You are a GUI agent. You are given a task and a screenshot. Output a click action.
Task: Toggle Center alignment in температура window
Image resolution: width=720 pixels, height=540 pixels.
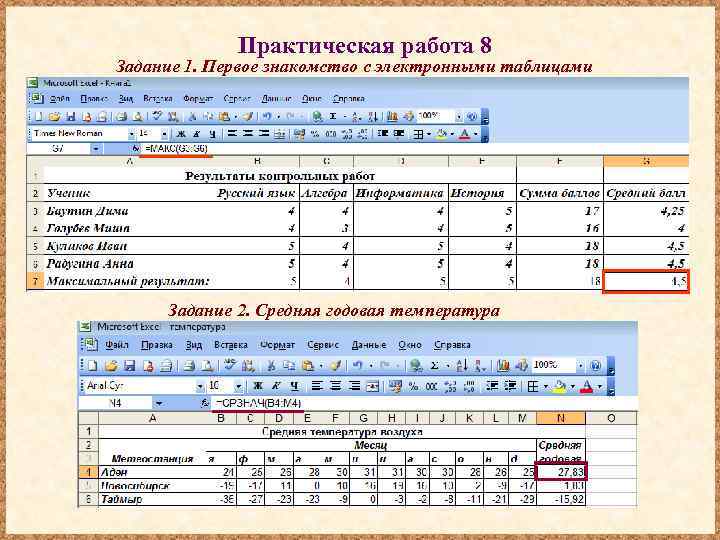336,386
